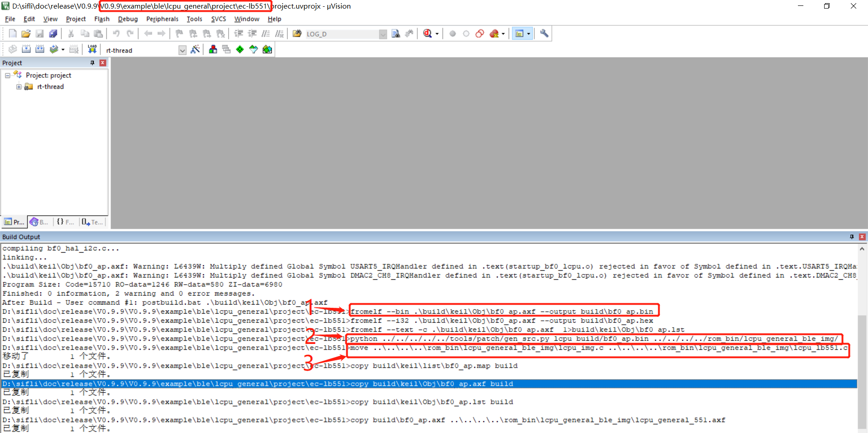This screenshot has width=868, height=433.
Task: Insert a bookmark with the single flag icon
Action: tap(179, 33)
